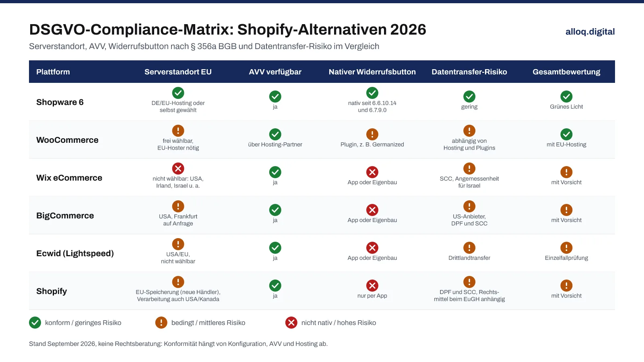This screenshot has width=644, height=362.
Task: Click the warning icon above 'Drittlandtransfer'
Action: point(469,248)
